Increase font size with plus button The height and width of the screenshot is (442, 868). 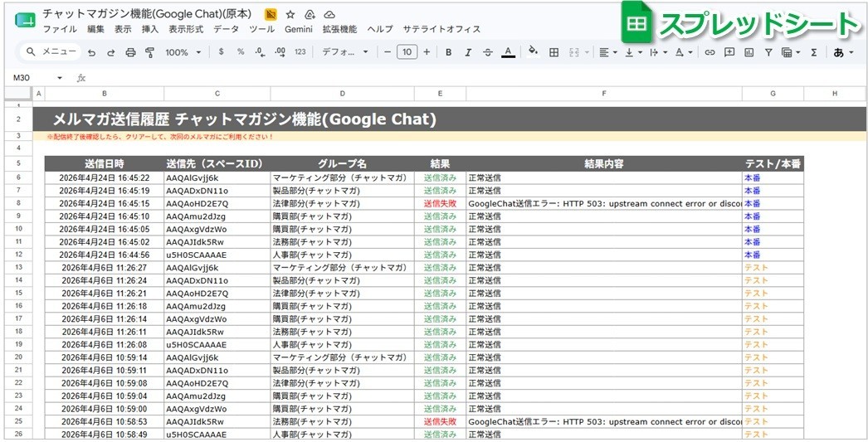[427, 52]
